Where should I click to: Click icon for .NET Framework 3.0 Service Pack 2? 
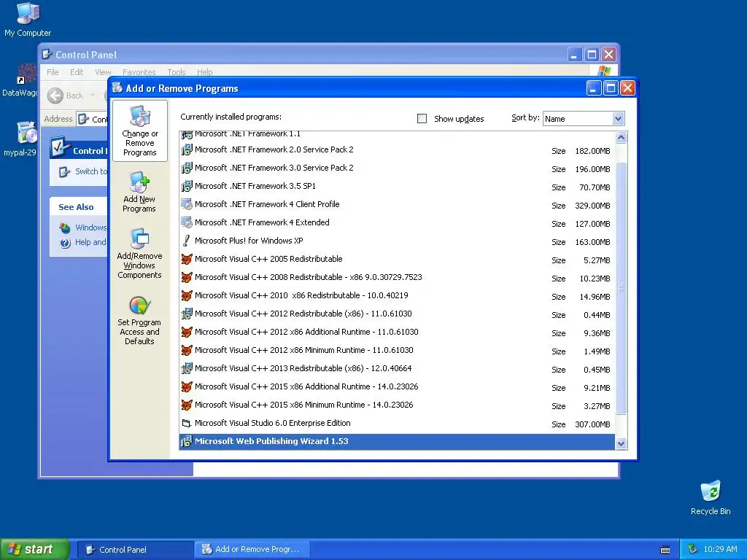click(187, 168)
